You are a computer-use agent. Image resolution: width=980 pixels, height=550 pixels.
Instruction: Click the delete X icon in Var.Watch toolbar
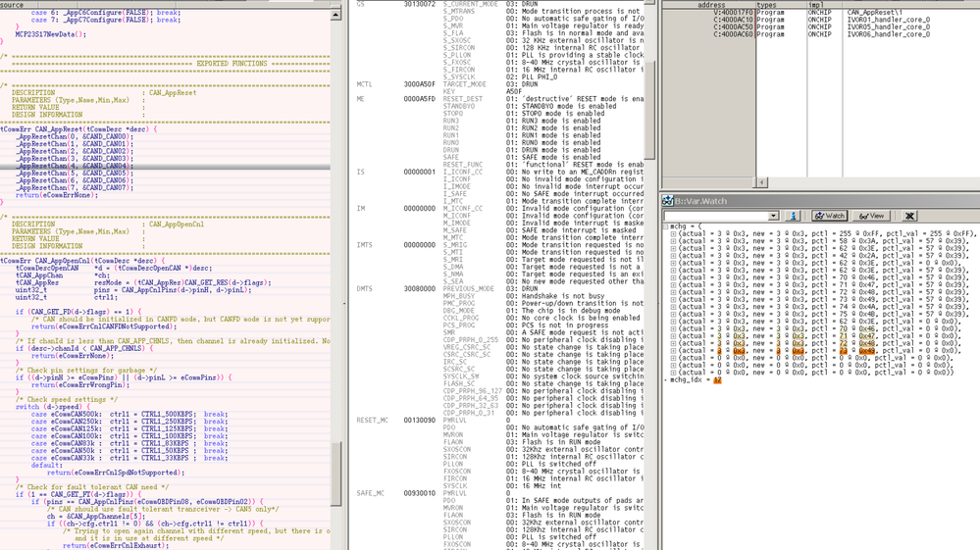point(909,216)
